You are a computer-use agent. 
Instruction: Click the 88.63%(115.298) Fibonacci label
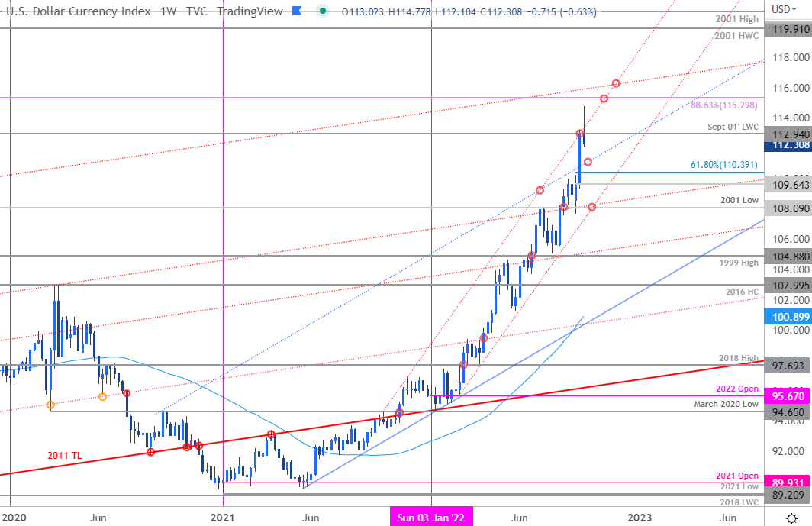click(x=724, y=105)
